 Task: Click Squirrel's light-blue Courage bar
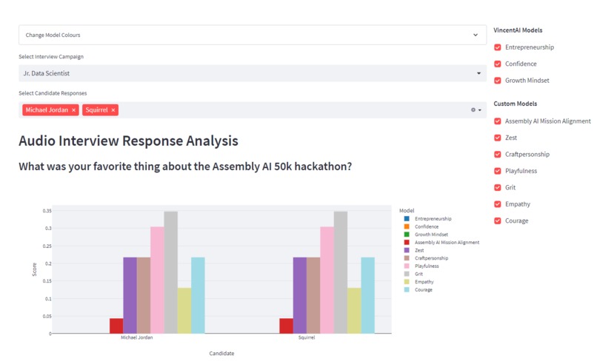point(368,295)
